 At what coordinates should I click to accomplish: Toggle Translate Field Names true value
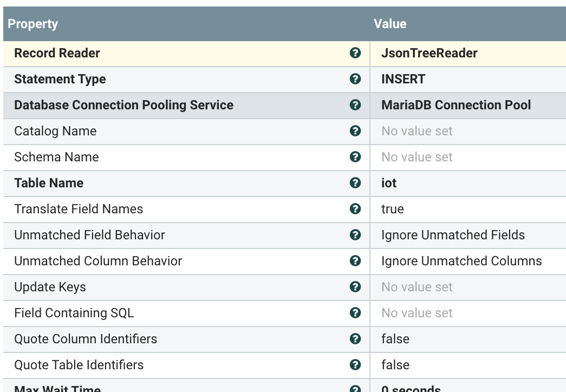pos(393,209)
